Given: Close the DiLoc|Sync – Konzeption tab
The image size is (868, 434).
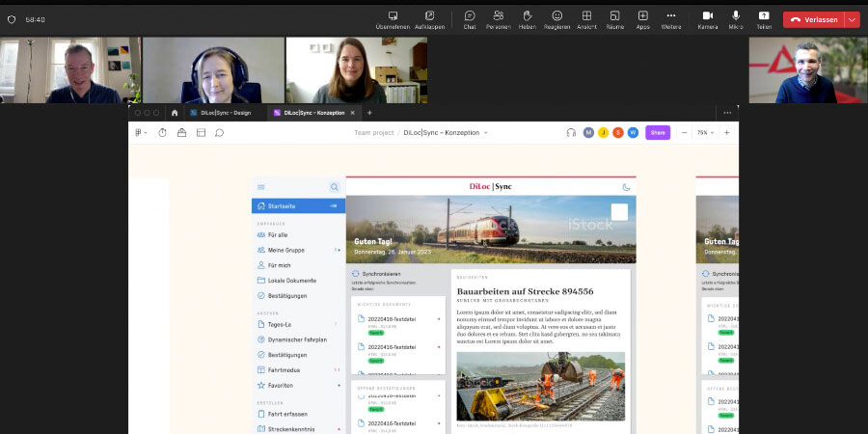Looking at the screenshot, I should click(x=353, y=113).
